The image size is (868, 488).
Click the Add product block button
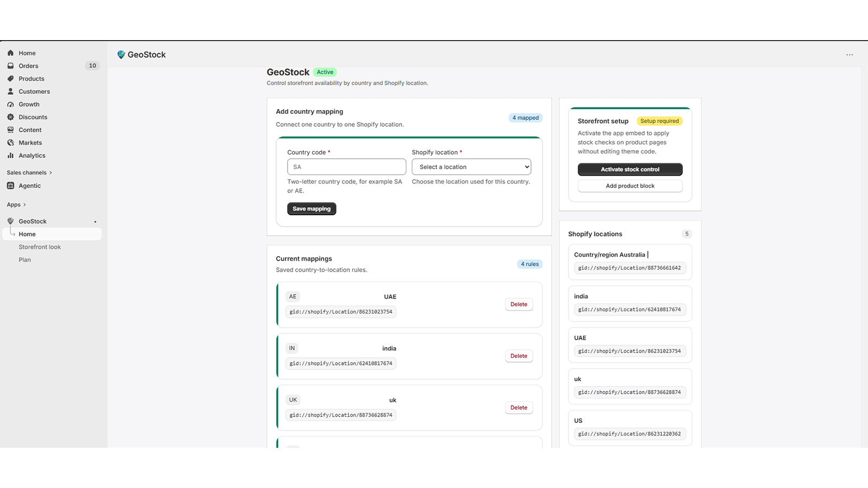click(630, 186)
